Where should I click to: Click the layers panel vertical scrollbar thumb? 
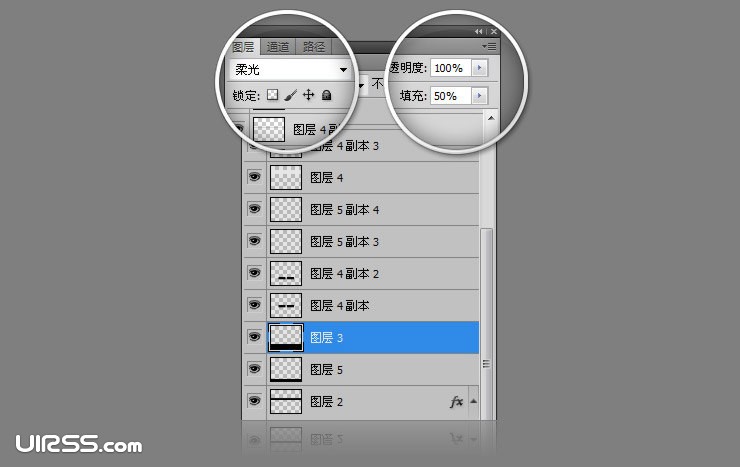coord(487,324)
